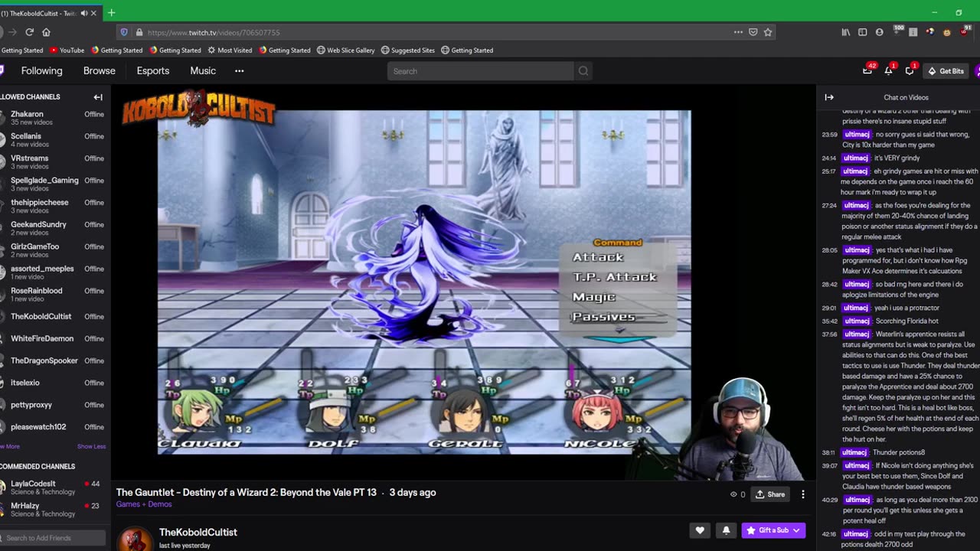Expand the Gift a Sub dropdown
The image size is (980, 551).
(x=796, y=530)
